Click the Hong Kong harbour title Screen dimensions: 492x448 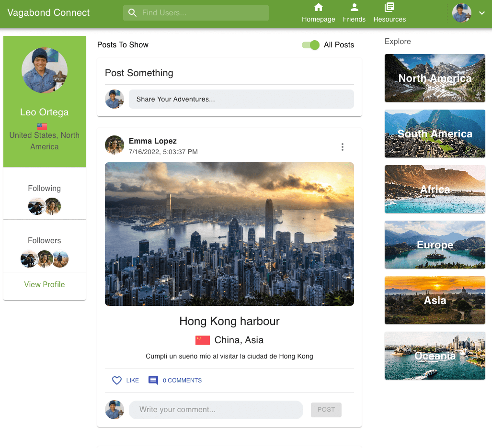click(x=229, y=321)
